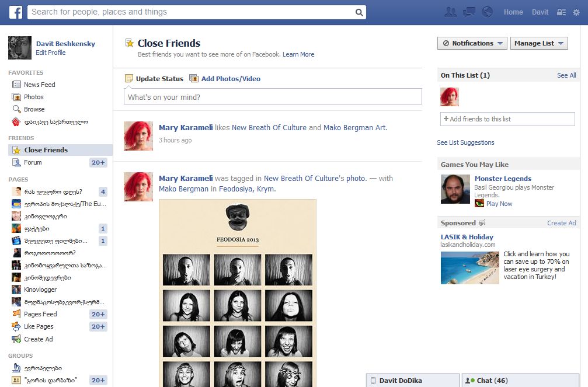Open the Manage List dropdown
The height and width of the screenshot is (387, 588).
[x=539, y=43]
